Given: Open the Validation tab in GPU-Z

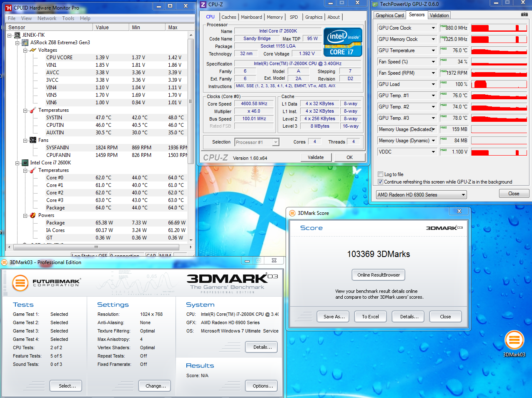Looking at the screenshot, I should 439,15.
